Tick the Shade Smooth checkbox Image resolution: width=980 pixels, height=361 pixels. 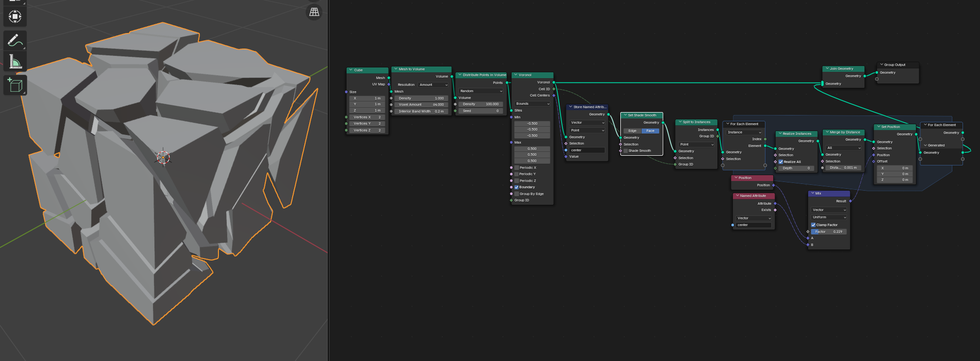pyautogui.click(x=626, y=151)
